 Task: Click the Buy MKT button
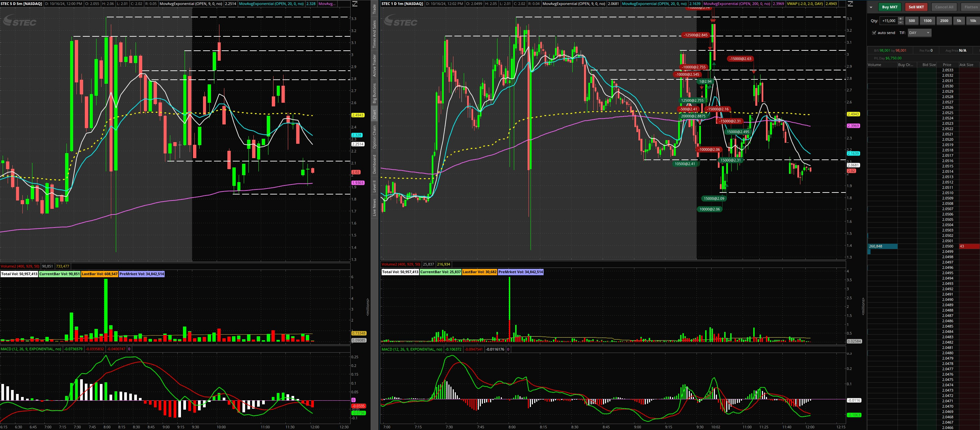890,7
